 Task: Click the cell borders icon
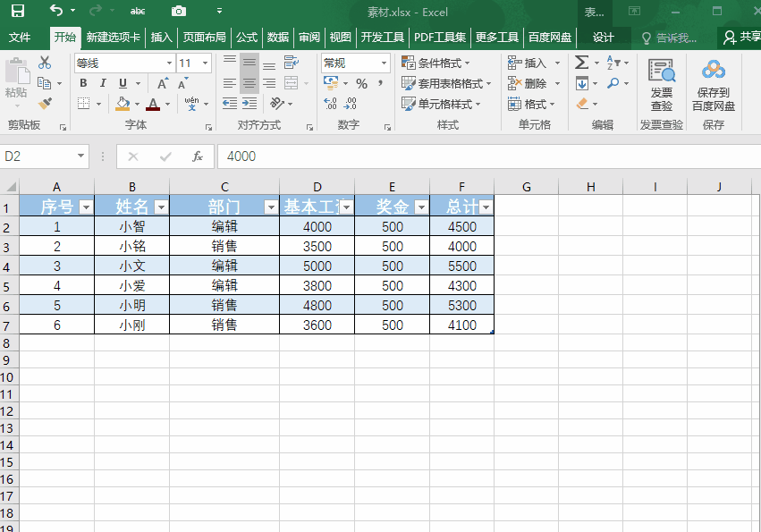click(83, 104)
